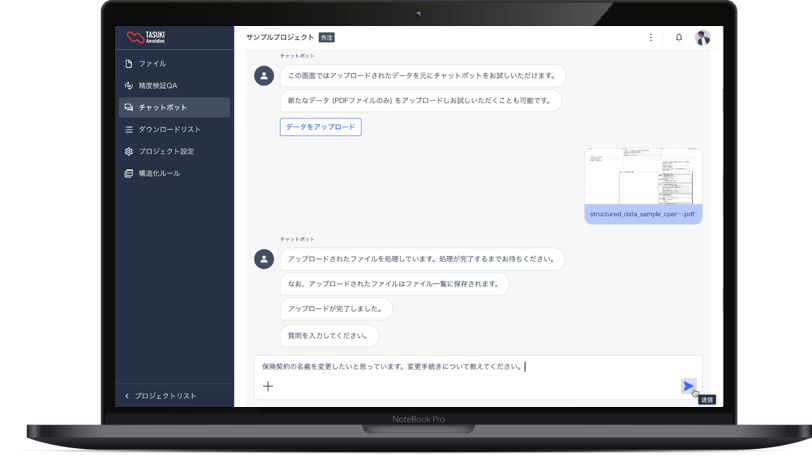Click the 外注 badge next to project name
Screen dimensions: 812x455
coord(326,37)
